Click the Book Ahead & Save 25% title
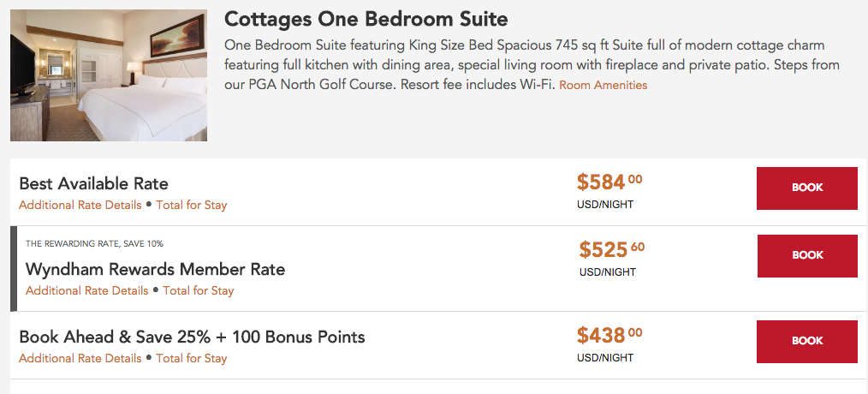Screen dimensions: 868x394 coord(192,337)
